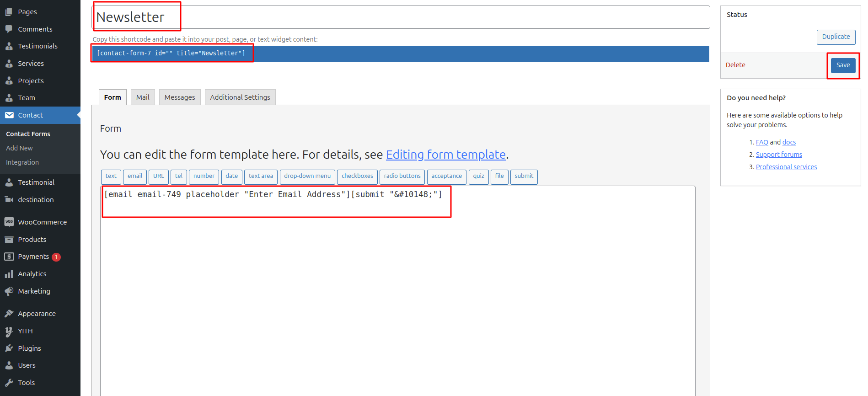Click the Tools wrench icon
The width and height of the screenshot is (868, 396).
point(9,383)
